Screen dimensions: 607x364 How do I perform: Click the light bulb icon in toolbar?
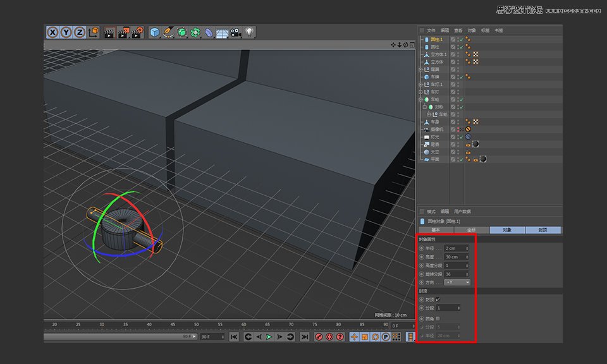(250, 32)
